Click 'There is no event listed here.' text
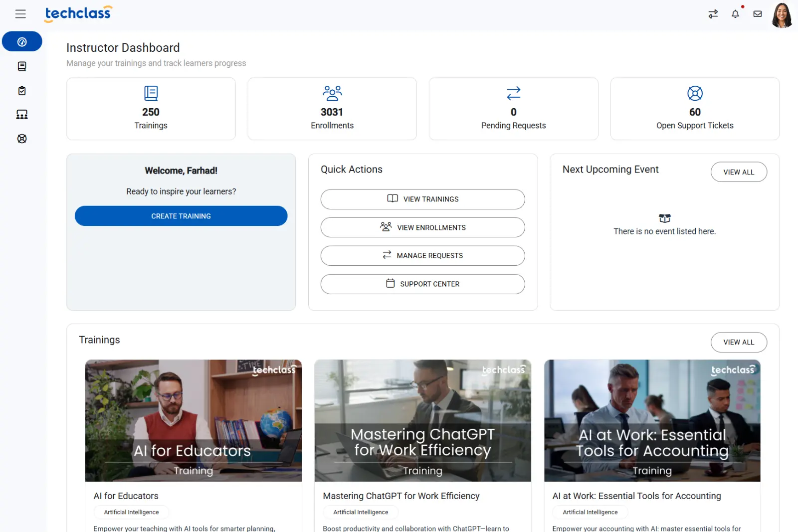The image size is (798, 532). coord(665,231)
